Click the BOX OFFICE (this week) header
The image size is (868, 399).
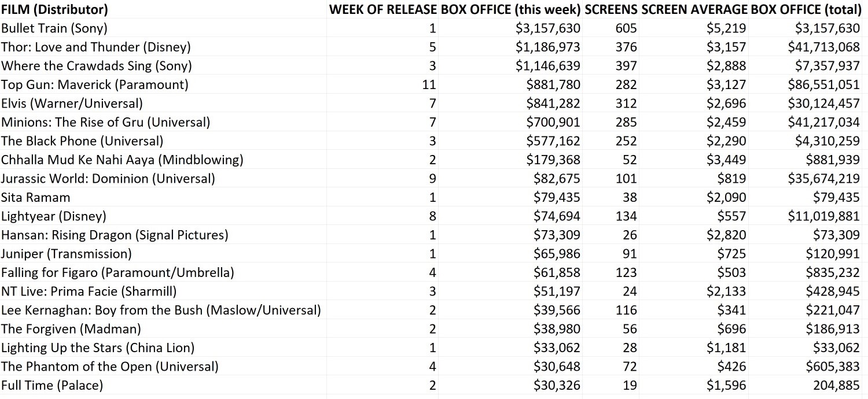coord(510,9)
